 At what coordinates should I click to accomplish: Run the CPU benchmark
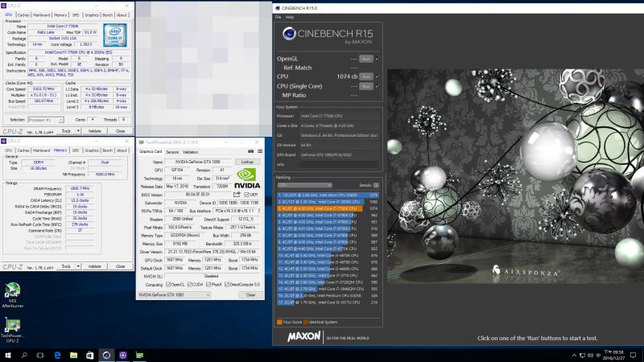pyautogui.click(x=366, y=76)
